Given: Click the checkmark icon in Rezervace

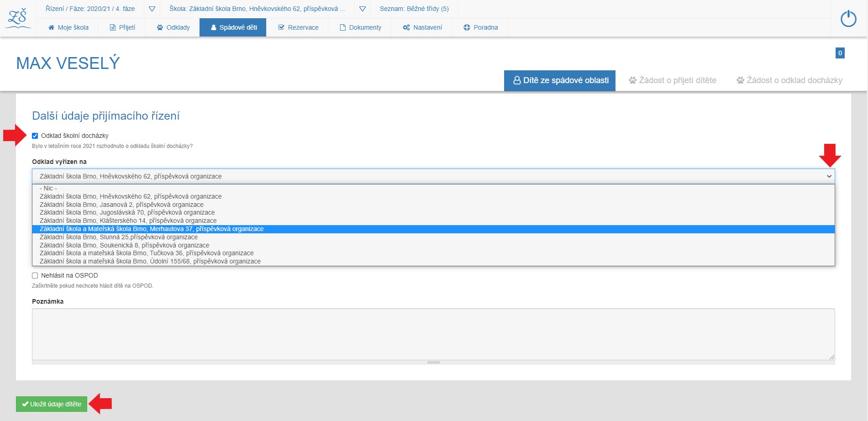Looking at the screenshot, I should coord(281,27).
